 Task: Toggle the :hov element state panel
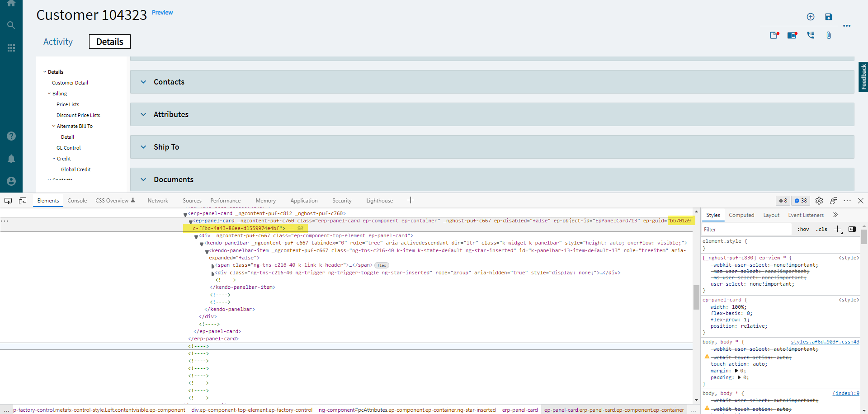coord(803,230)
